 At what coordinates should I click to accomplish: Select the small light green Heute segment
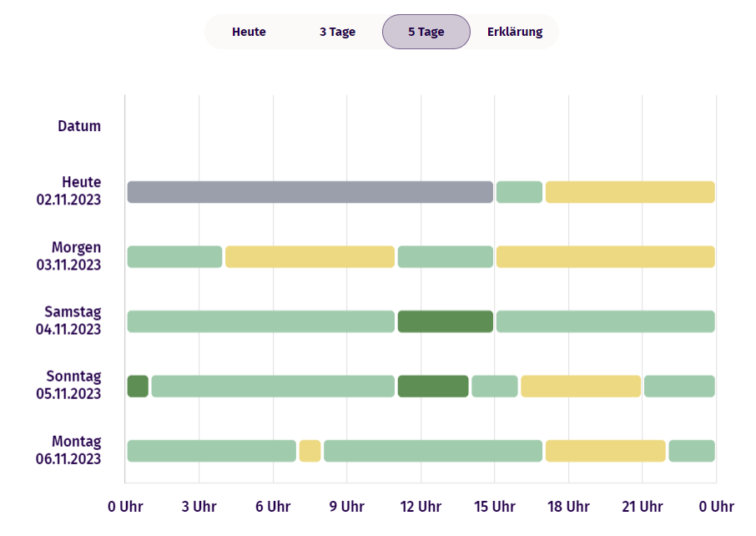[519, 192]
